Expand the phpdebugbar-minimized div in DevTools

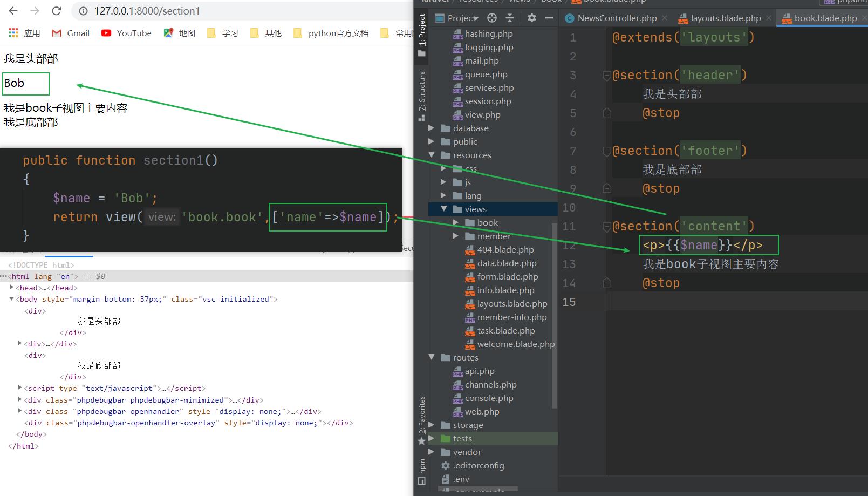(20, 400)
